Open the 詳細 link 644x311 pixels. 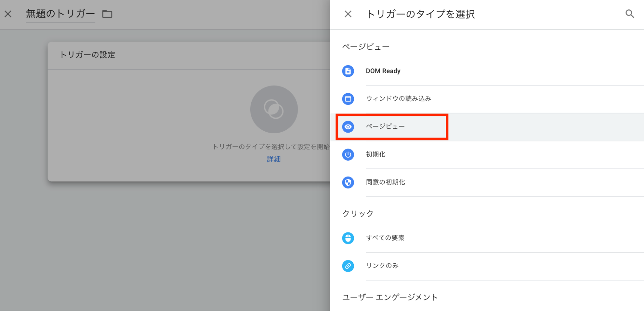click(274, 159)
